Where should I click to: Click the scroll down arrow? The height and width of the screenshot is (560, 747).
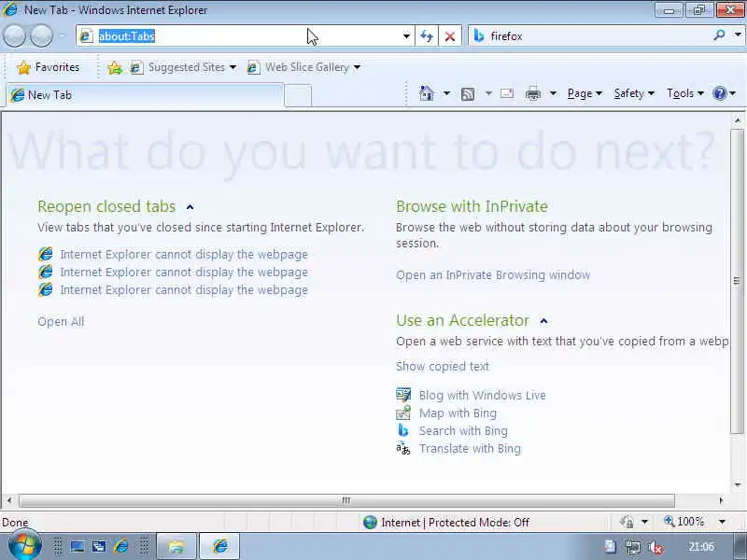tap(738, 485)
